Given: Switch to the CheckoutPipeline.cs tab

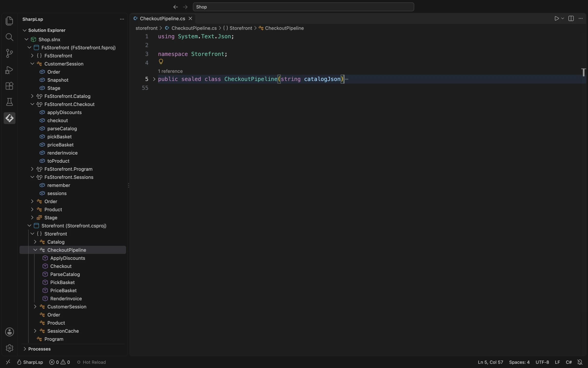Looking at the screenshot, I should click(x=162, y=19).
